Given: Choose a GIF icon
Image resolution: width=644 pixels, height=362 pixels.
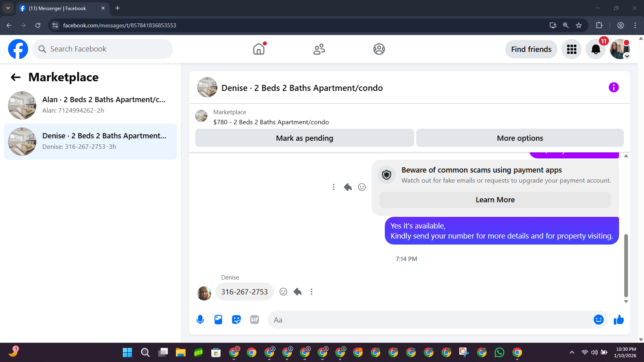Looking at the screenshot, I should click(x=254, y=320).
